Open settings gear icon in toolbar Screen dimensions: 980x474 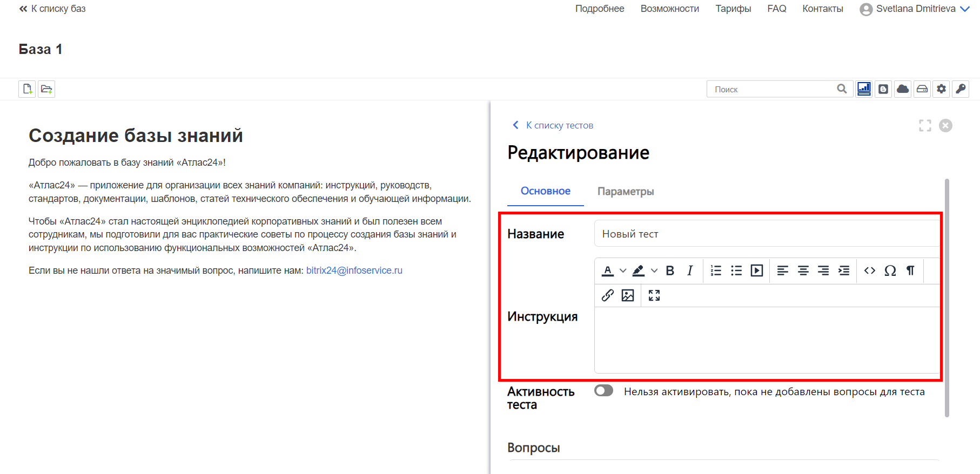[942, 89]
